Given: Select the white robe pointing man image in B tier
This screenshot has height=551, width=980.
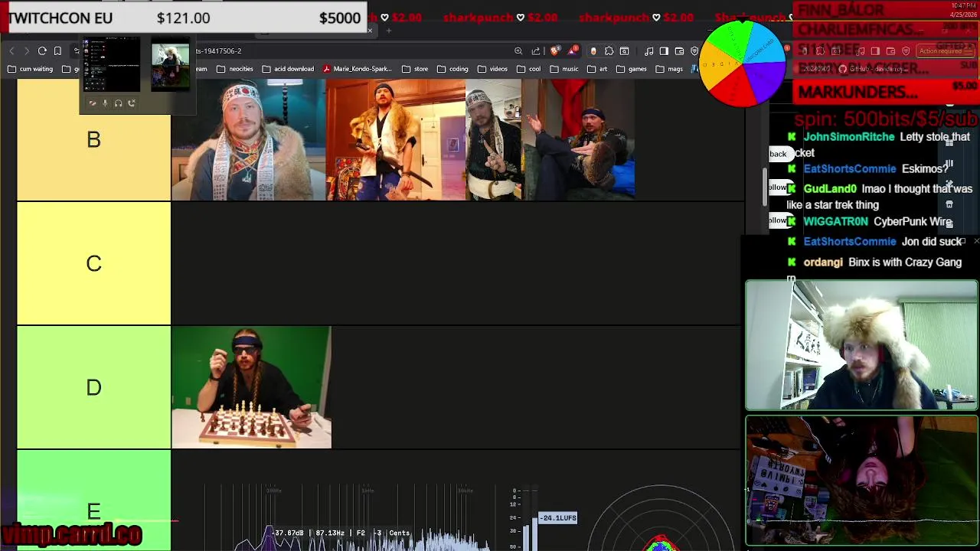Looking at the screenshot, I should [x=494, y=139].
